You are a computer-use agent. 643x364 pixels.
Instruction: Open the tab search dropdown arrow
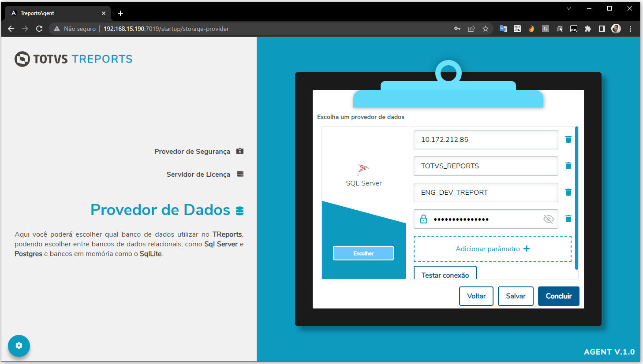tap(569, 8)
